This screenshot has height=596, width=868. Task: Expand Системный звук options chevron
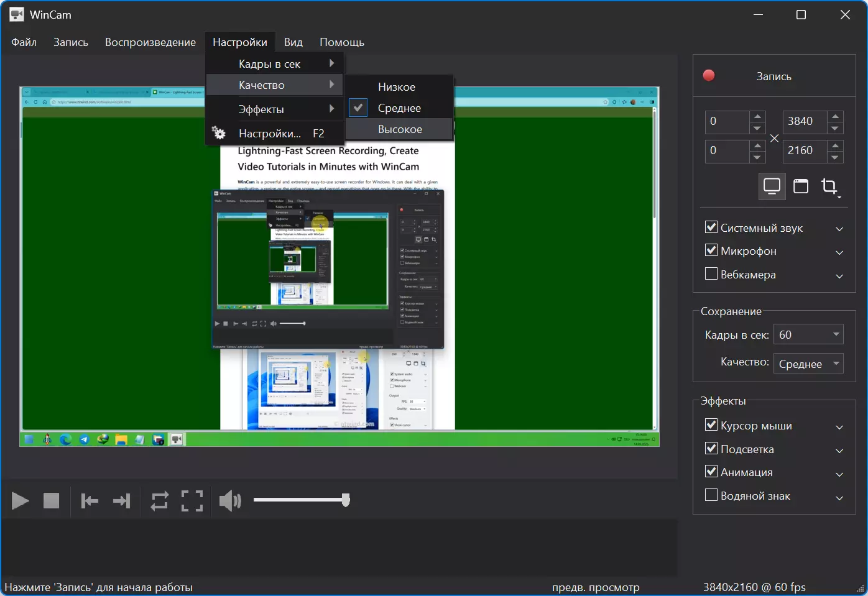[839, 229]
